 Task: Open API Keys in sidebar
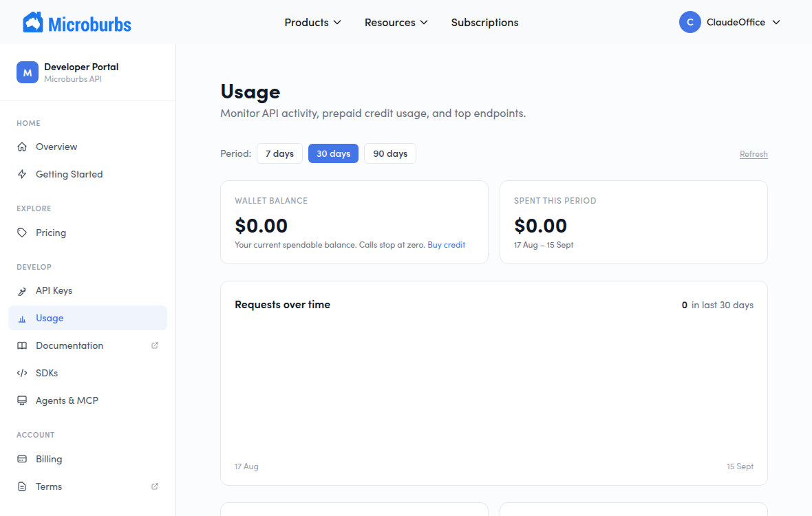[87, 291]
